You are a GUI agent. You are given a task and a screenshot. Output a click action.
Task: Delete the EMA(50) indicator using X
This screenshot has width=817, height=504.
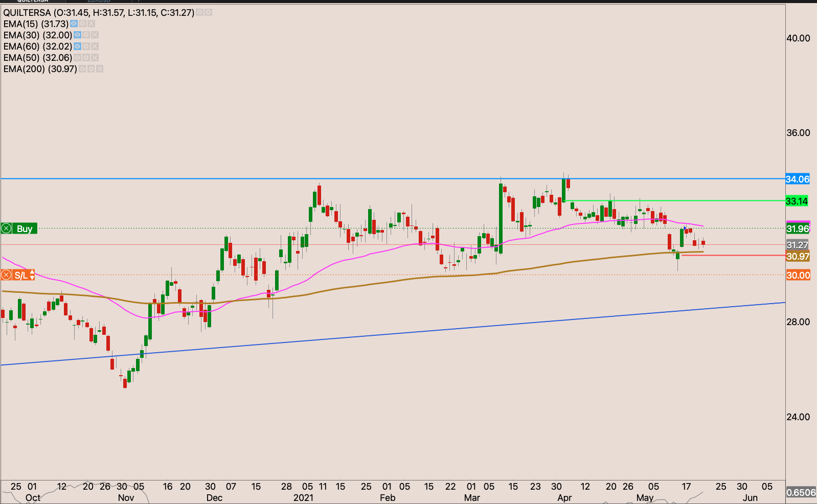click(95, 58)
